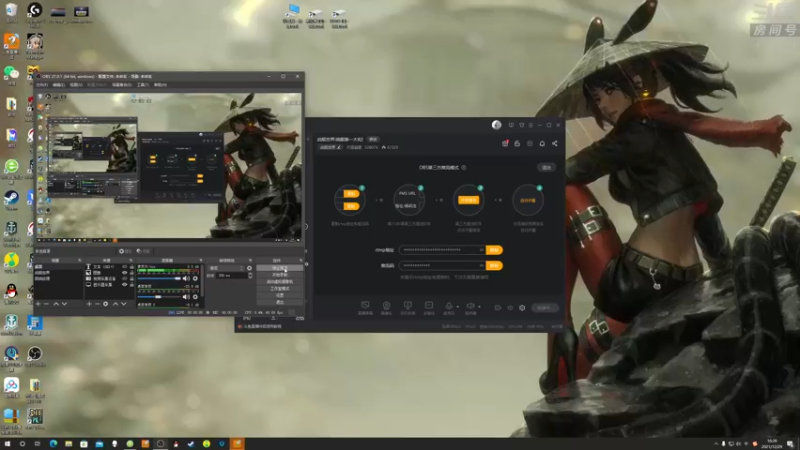Image resolution: width=800 pixels, height=450 pixels.
Task: Move the selected scene down
Action: [64, 304]
